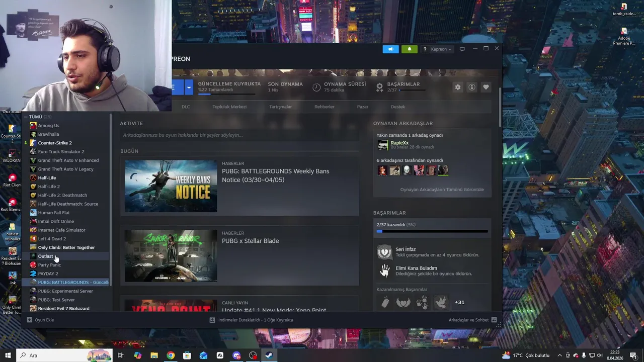Click the Seri İnfaz achievement badge

[384, 252]
